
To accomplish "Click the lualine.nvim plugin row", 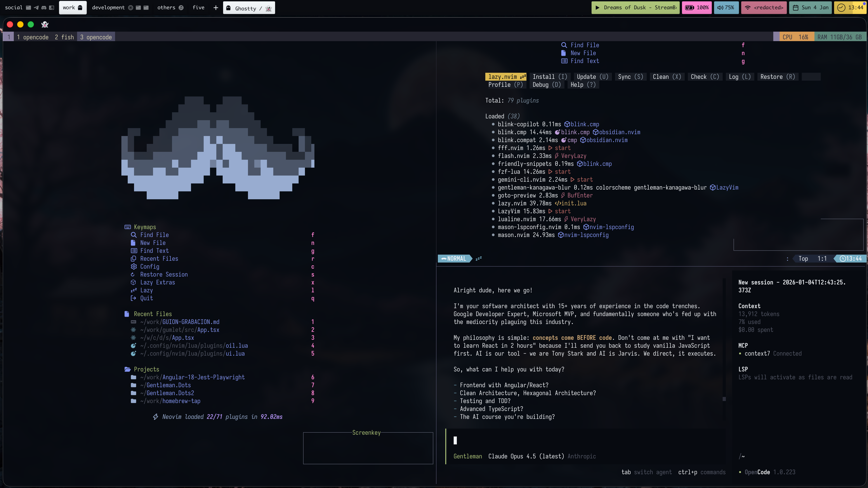I will 543,219.
